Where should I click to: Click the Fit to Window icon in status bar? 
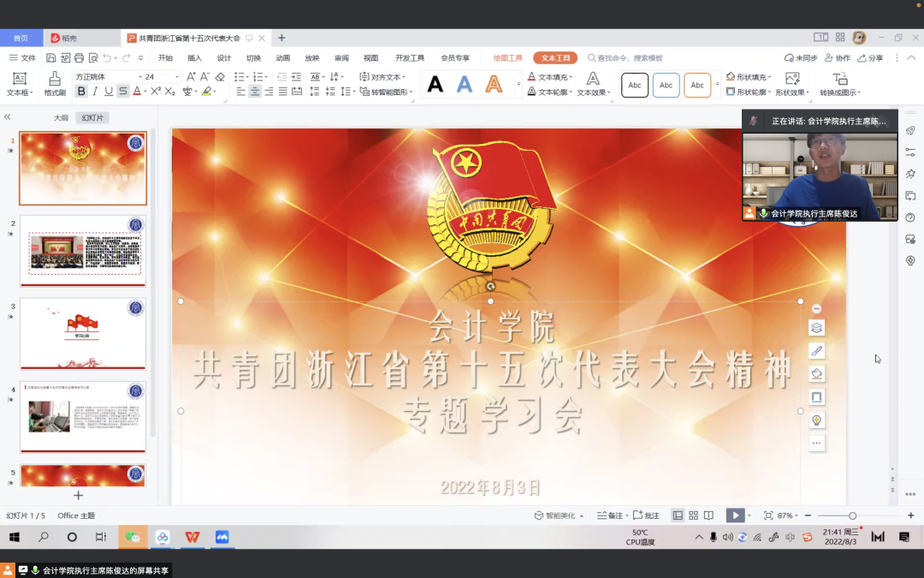(x=767, y=515)
